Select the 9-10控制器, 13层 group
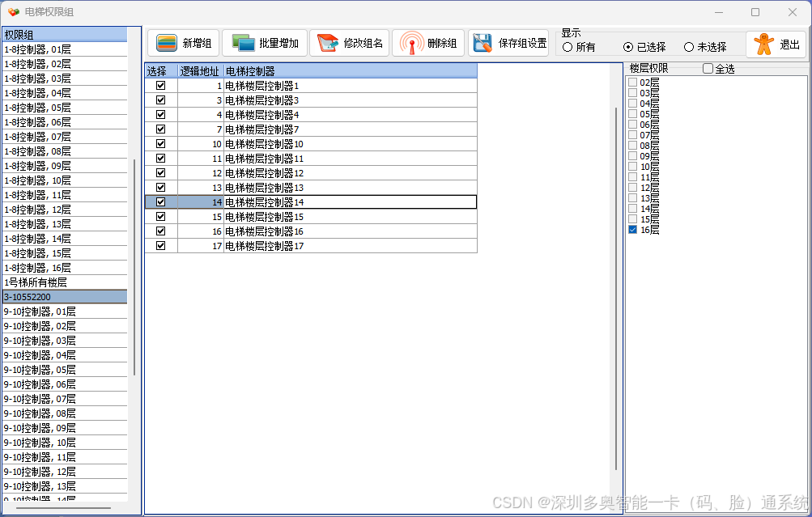 65,486
